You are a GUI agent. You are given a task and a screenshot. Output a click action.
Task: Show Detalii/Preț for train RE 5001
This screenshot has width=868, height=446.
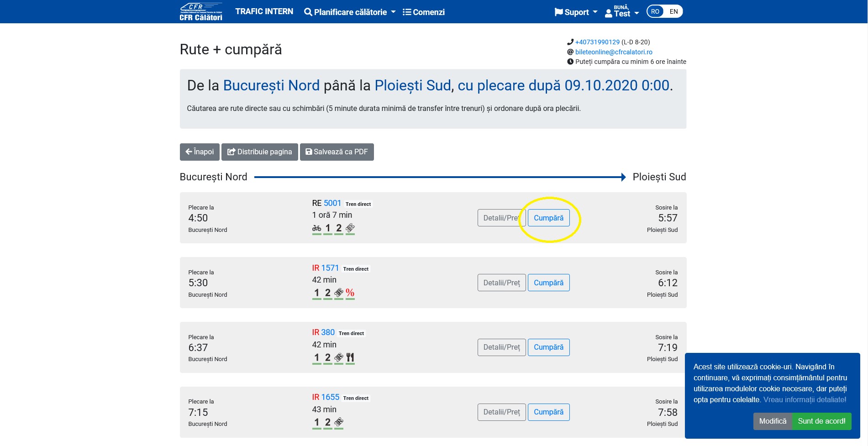pos(502,218)
